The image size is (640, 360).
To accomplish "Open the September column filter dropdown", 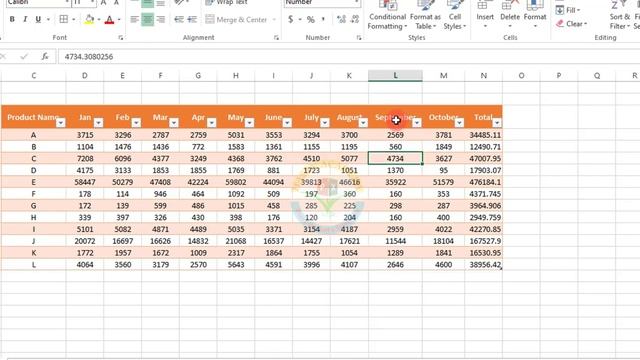I will [417, 122].
